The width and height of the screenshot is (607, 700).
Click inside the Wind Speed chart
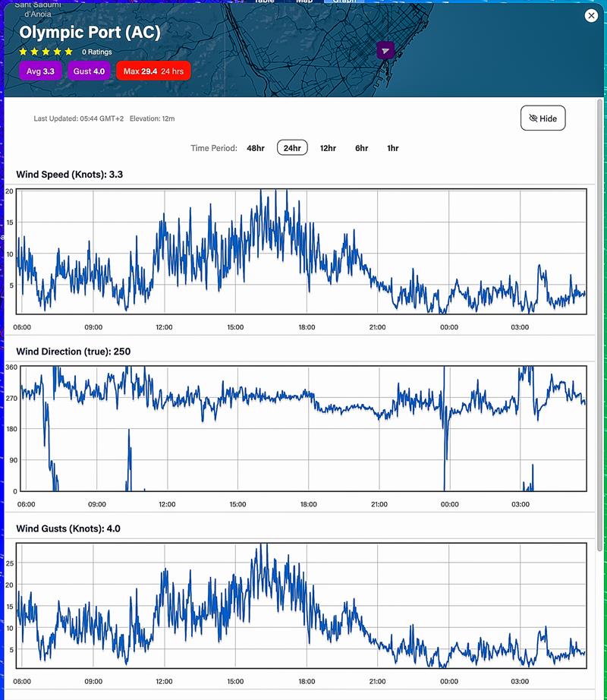(301, 251)
